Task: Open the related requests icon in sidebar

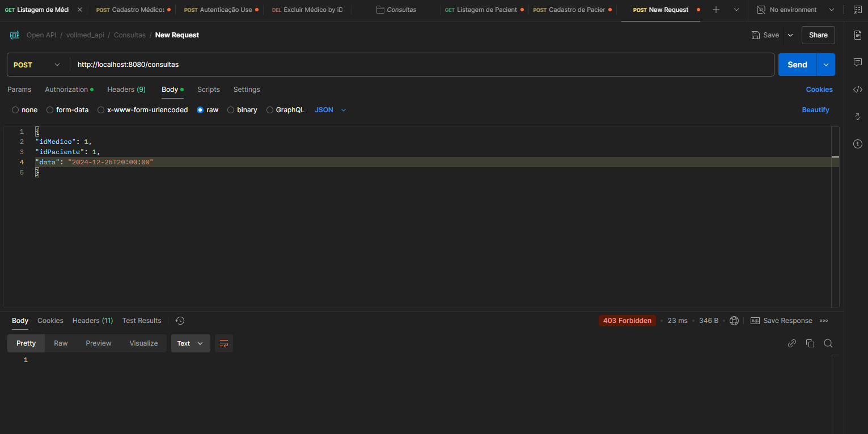Action: click(858, 117)
